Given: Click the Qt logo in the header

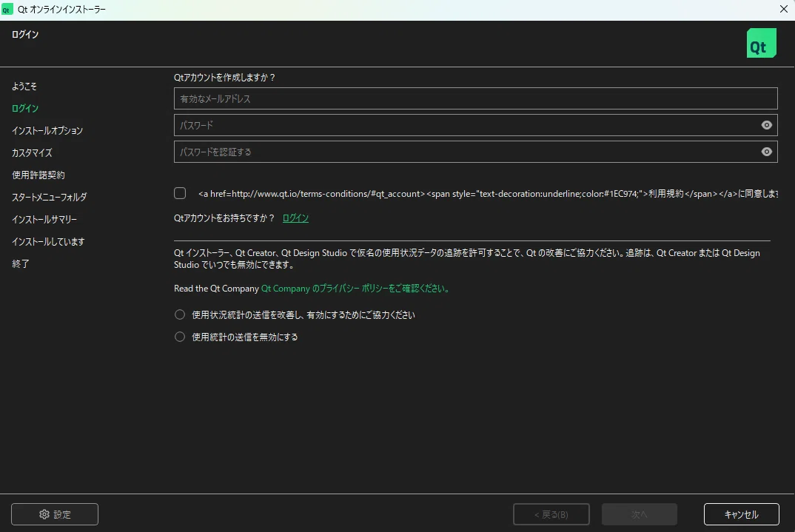Looking at the screenshot, I should 761,43.
